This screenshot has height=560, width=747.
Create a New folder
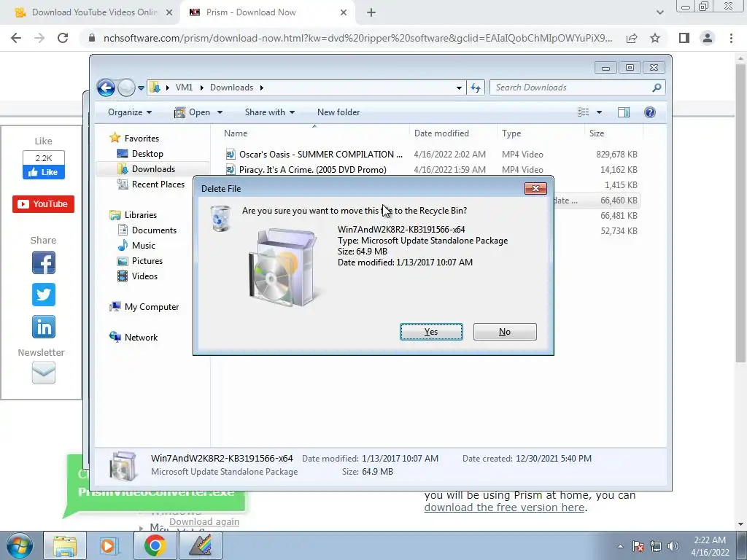coord(338,112)
